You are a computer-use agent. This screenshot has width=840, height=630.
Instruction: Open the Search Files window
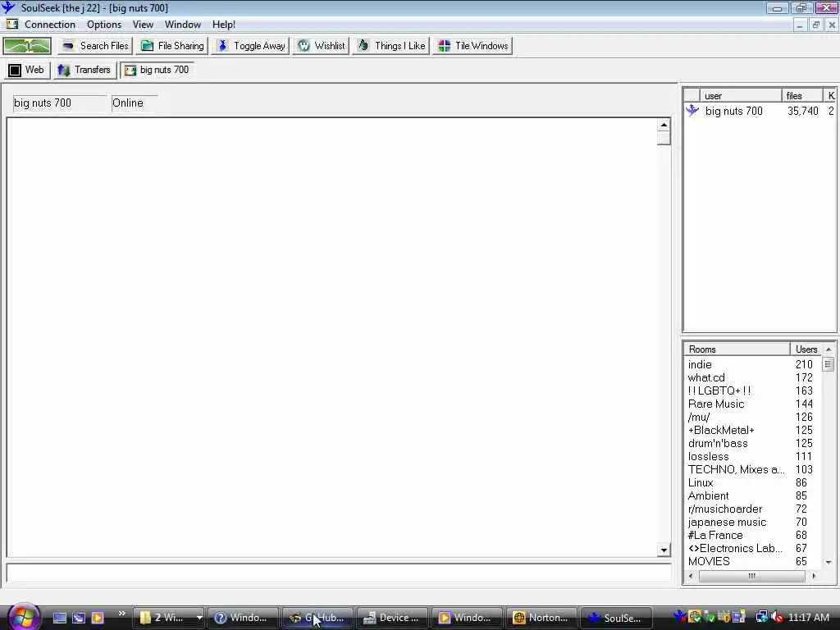(95, 46)
